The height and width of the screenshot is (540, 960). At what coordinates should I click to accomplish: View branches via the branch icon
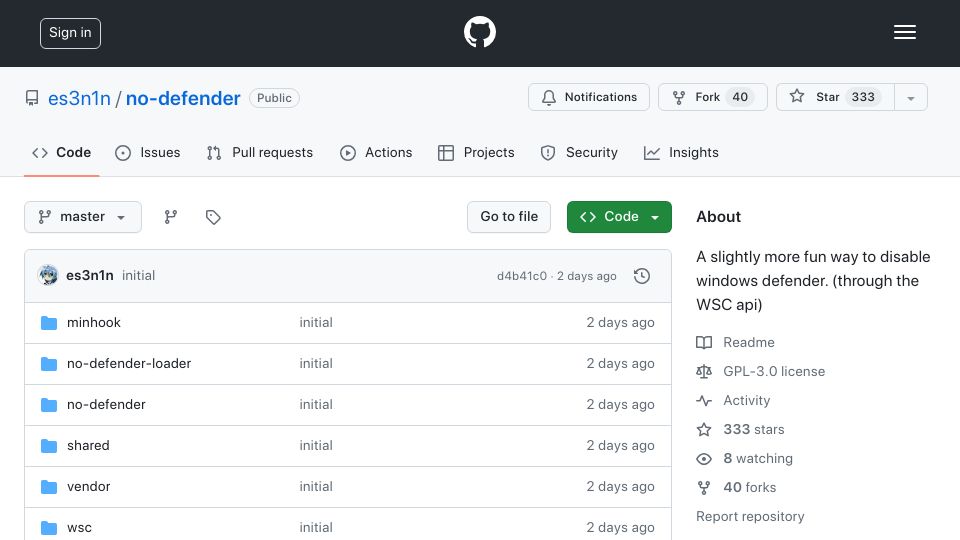pyautogui.click(x=171, y=217)
